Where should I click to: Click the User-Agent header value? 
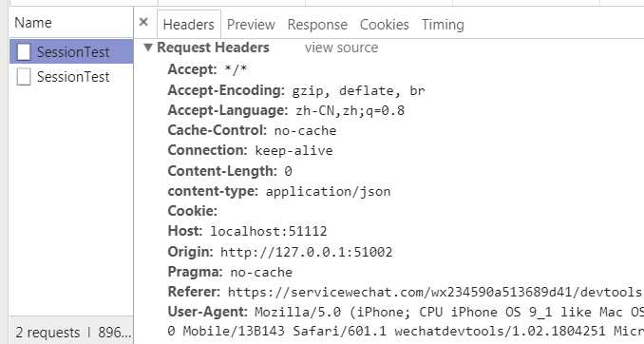coord(449,321)
